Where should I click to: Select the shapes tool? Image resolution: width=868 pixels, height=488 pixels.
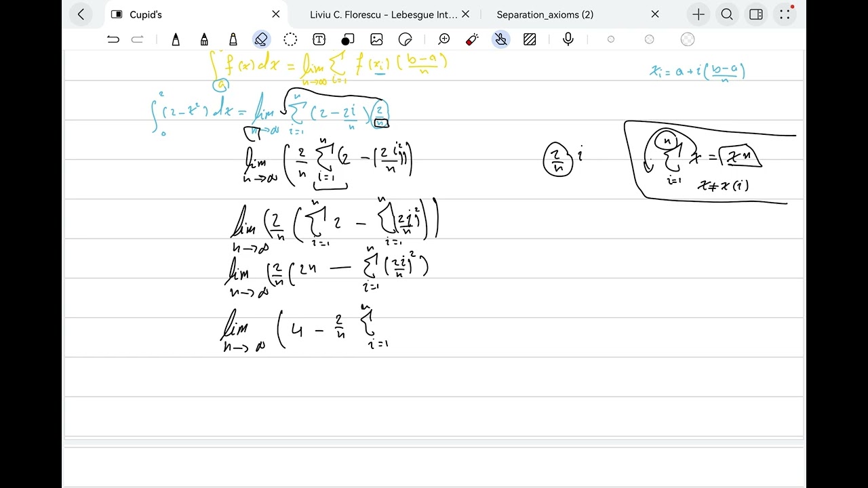(x=348, y=39)
